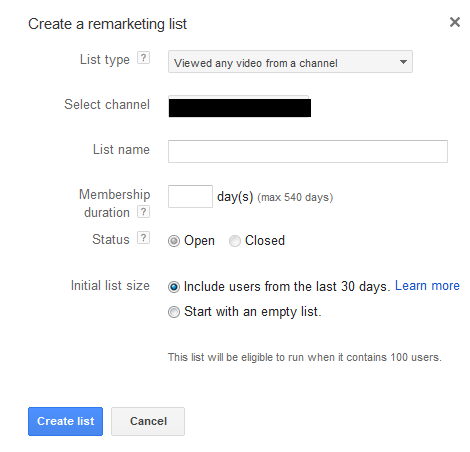Select the Open status radio button
Viewport: 470px width, 452px height.
tap(174, 241)
